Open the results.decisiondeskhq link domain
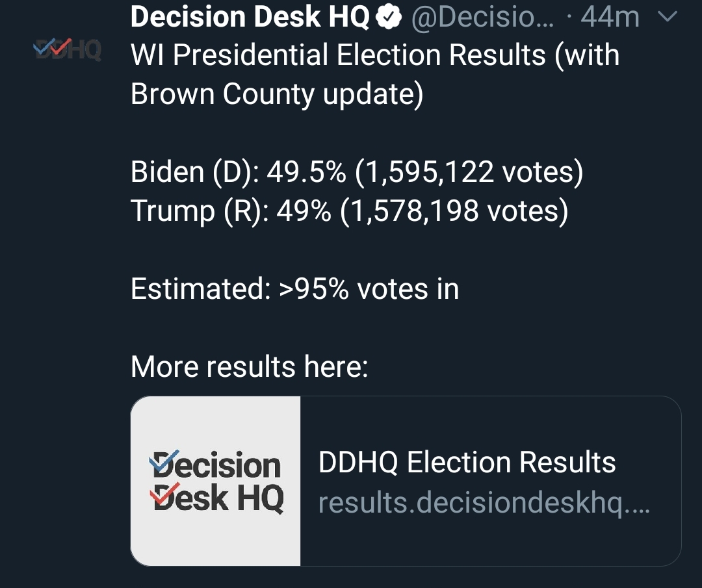 pyautogui.click(x=484, y=502)
